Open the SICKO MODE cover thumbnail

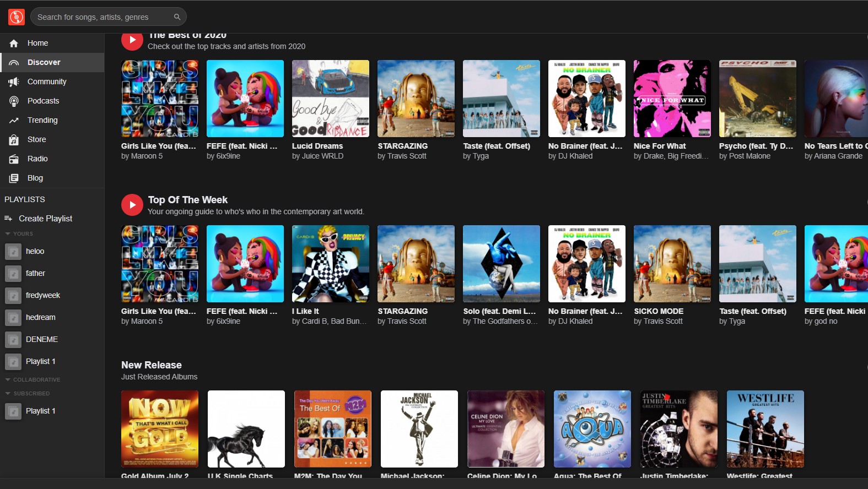click(672, 264)
